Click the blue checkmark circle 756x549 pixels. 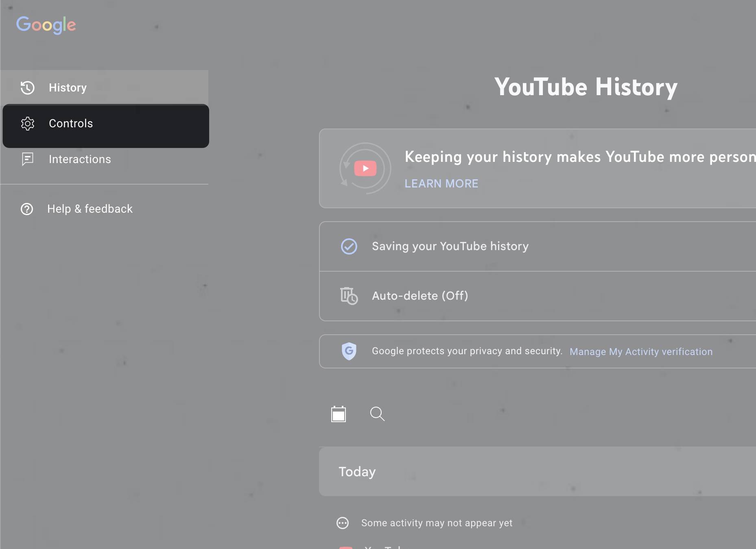click(x=349, y=246)
